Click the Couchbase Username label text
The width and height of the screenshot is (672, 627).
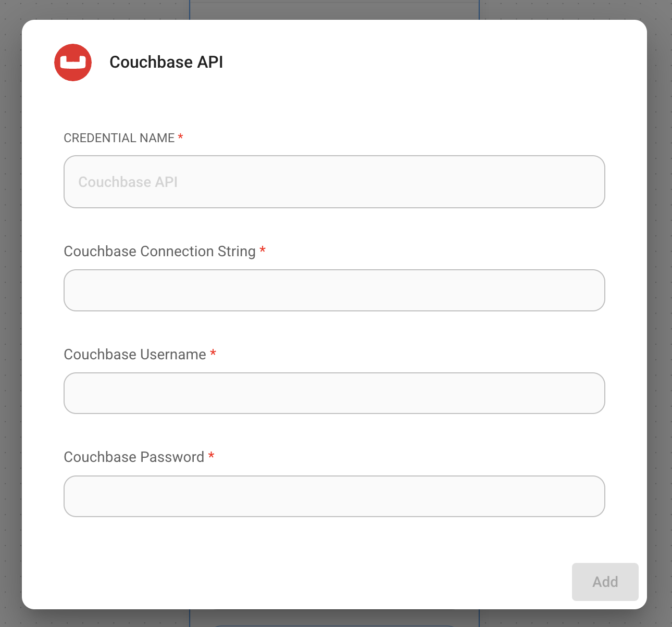(135, 355)
